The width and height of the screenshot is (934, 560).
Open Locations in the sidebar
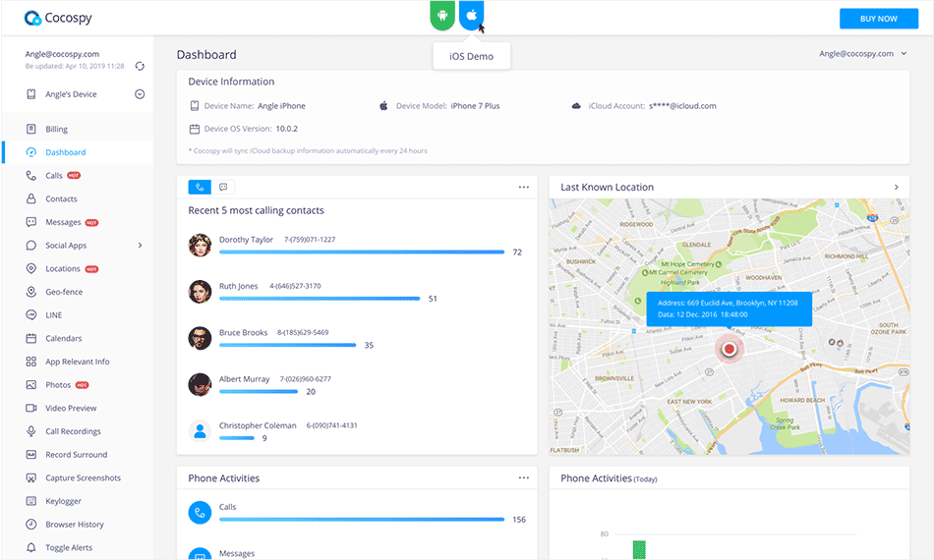(63, 268)
